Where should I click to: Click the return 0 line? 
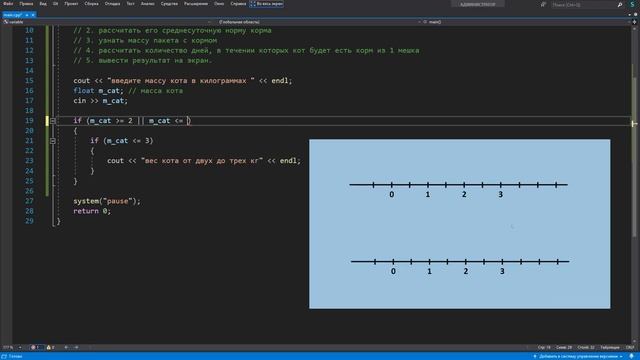92,211
